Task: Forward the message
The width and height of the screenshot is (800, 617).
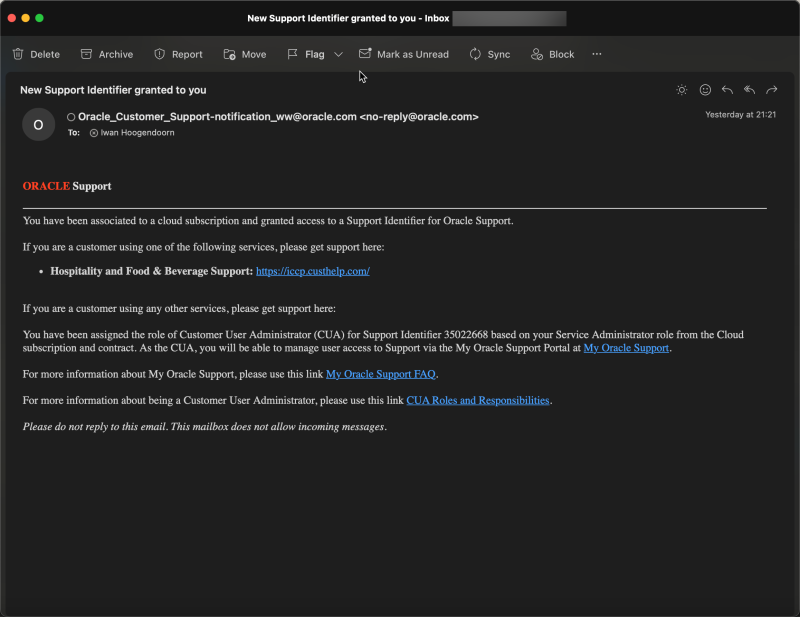Action: pos(771,89)
